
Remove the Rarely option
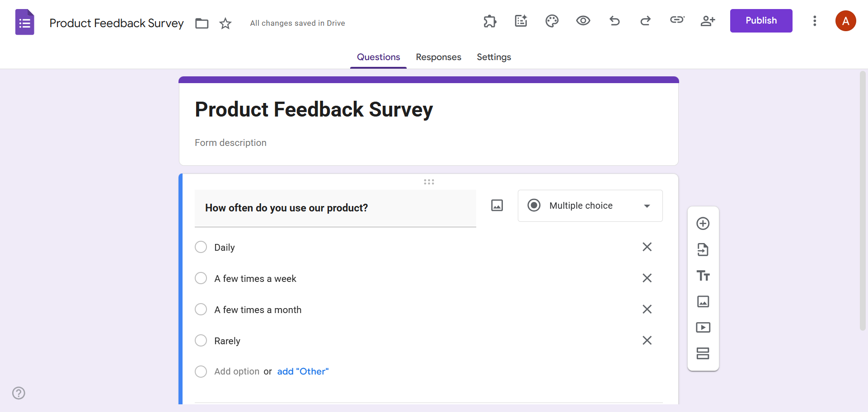point(647,340)
